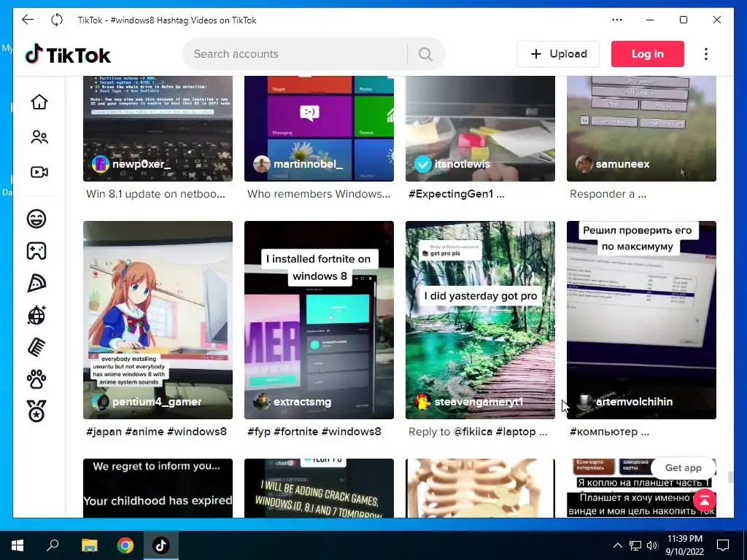747x560 pixels.
Task: Select the Comedy smiley face category icon
Action: point(36,219)
